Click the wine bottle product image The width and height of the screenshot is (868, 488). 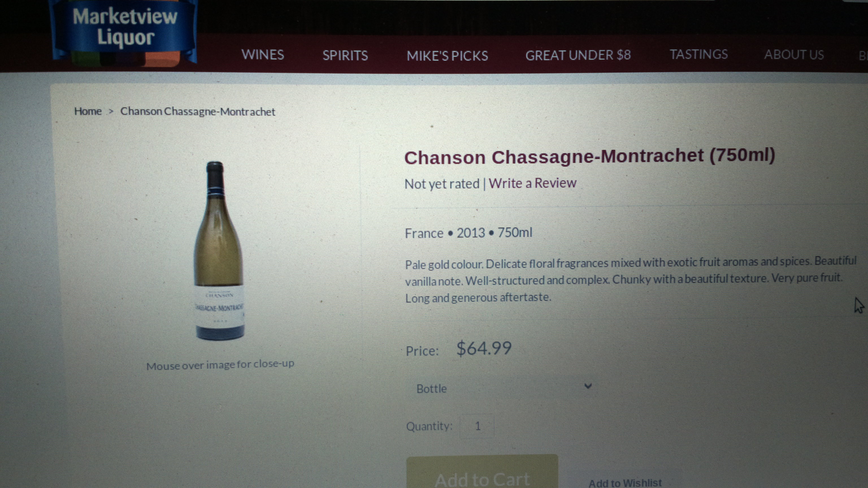219,251
